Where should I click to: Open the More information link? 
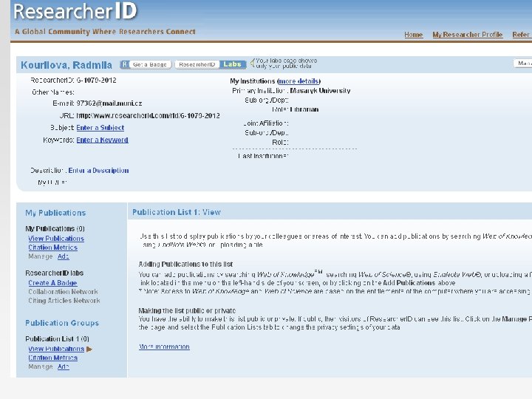point(164,347)
